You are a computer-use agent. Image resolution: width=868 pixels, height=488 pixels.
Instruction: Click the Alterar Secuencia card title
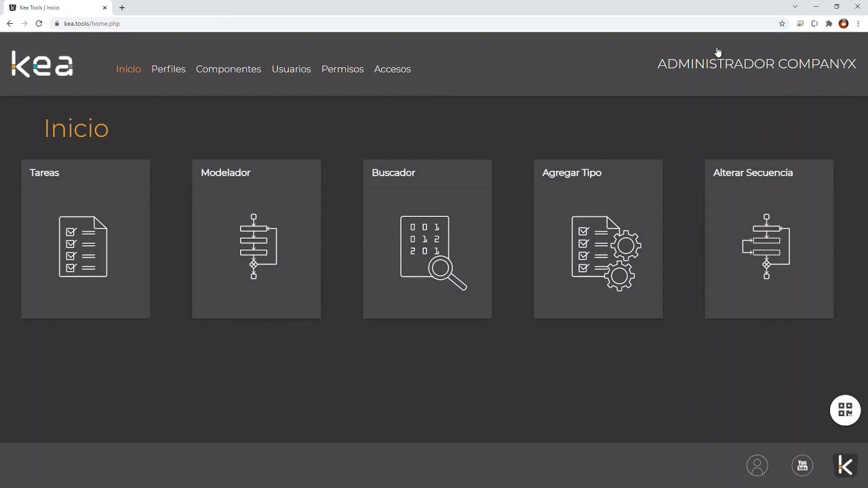tap(753, 173)
